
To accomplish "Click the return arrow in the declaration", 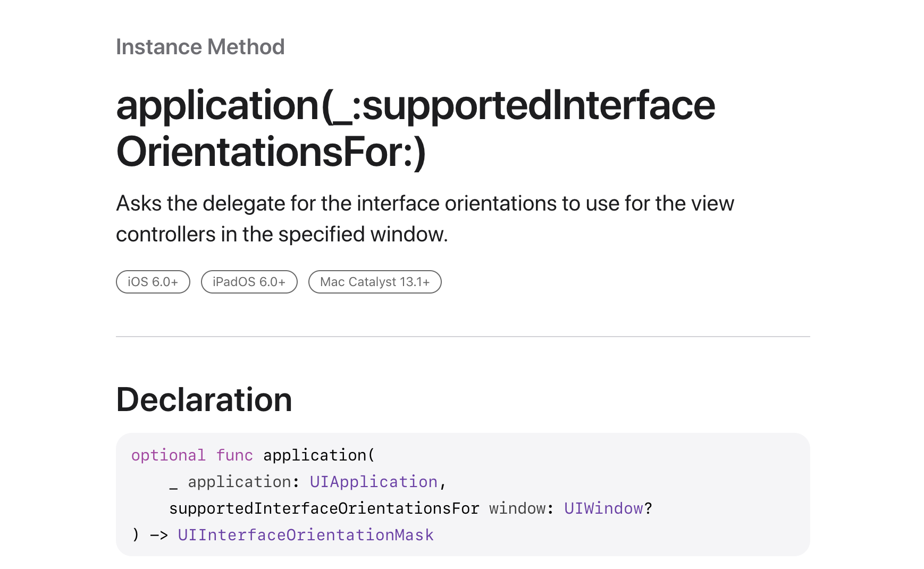I will tap(159, 535).
